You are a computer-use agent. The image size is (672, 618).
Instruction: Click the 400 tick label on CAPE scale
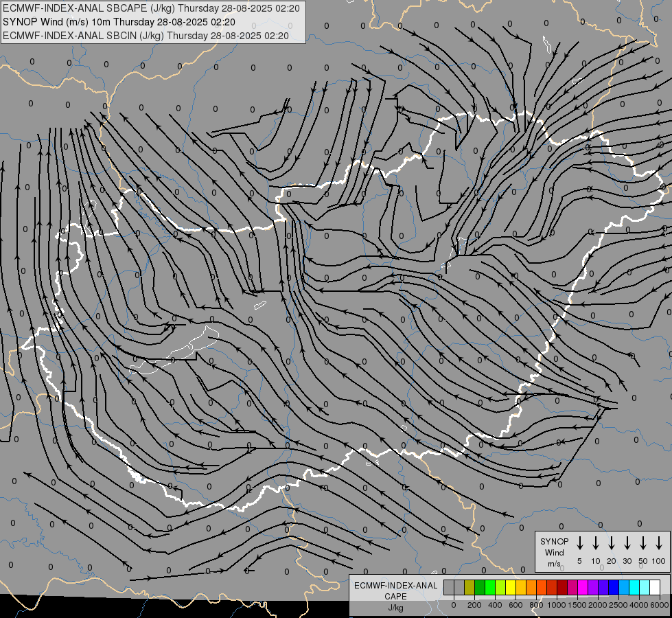point(495,605)
